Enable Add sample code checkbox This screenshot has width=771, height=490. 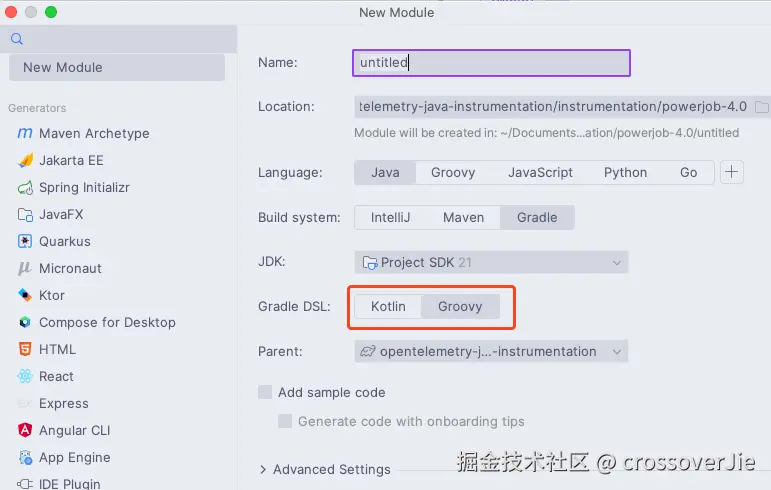(x=265, y=392)
